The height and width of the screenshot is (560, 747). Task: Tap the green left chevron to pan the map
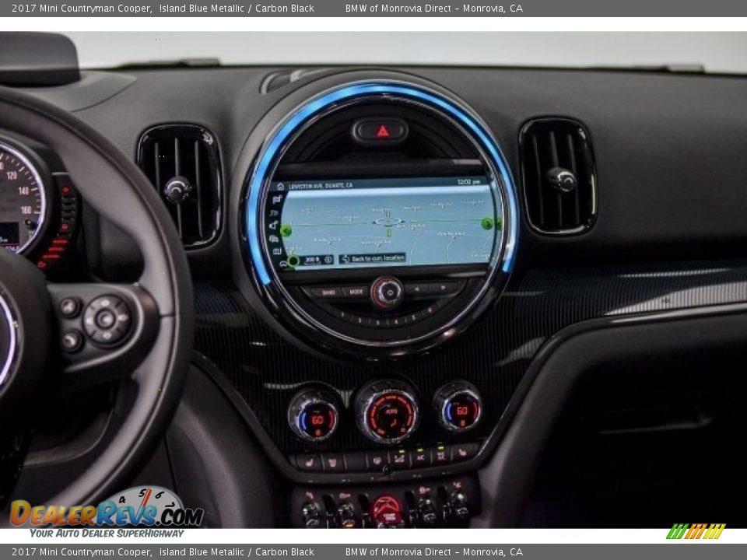[x=286, y=230]
